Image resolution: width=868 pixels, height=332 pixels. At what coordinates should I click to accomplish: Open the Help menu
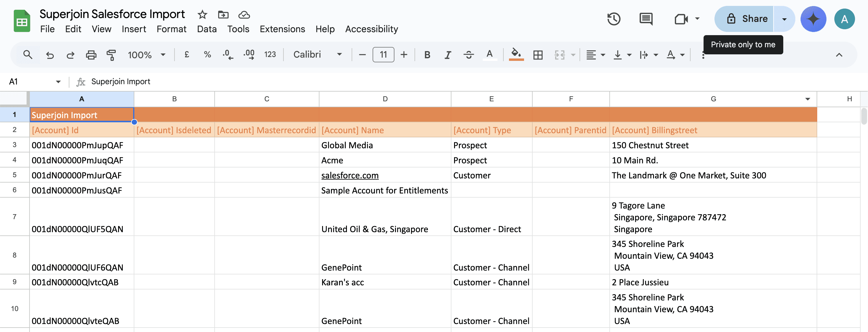click(325, 29)
